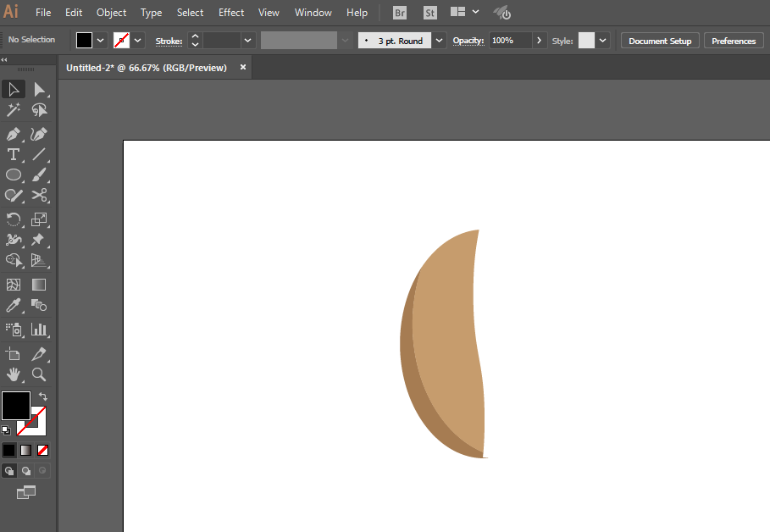Screen dimensions: 770x532
Task: Open the Effect menu
Action: click(231, 13)
